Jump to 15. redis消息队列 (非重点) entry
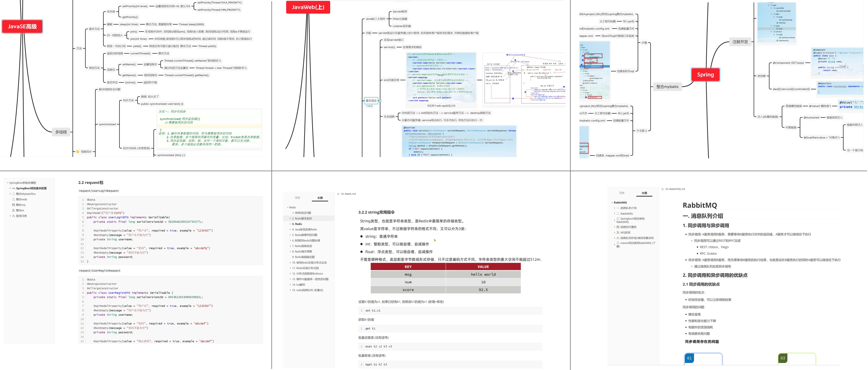868x370 pixels. [307, 290]
